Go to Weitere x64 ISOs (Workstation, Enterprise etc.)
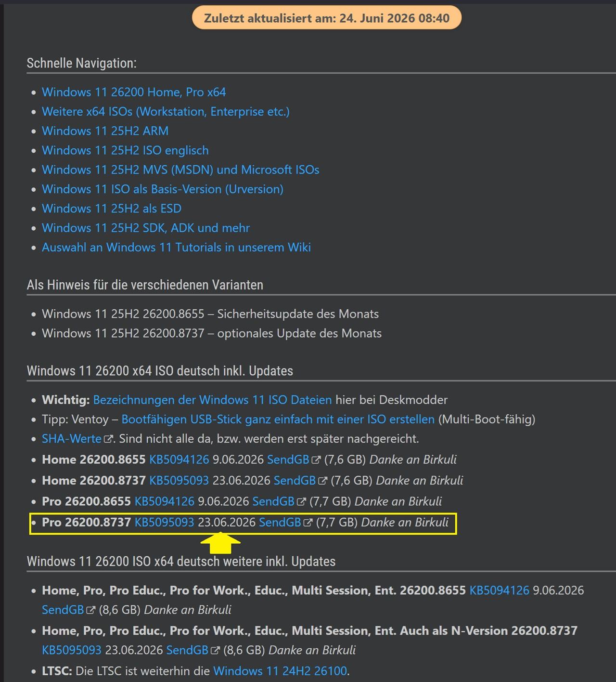 [166, 111]
